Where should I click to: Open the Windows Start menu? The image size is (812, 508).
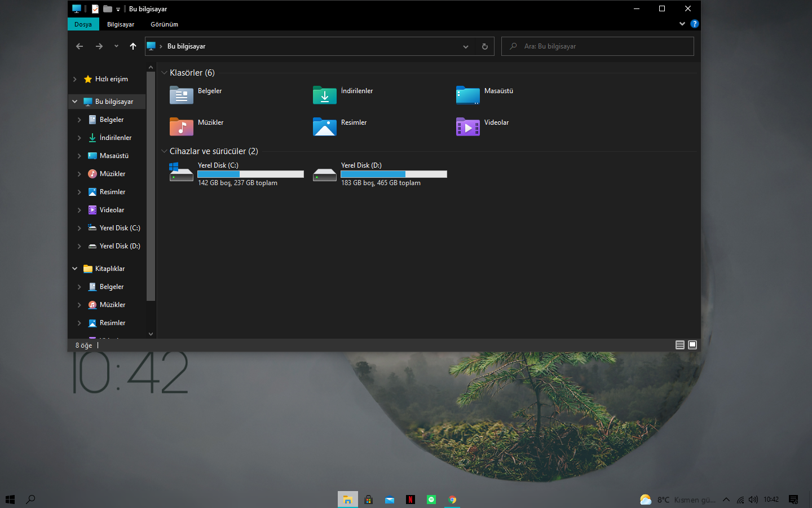10,500
